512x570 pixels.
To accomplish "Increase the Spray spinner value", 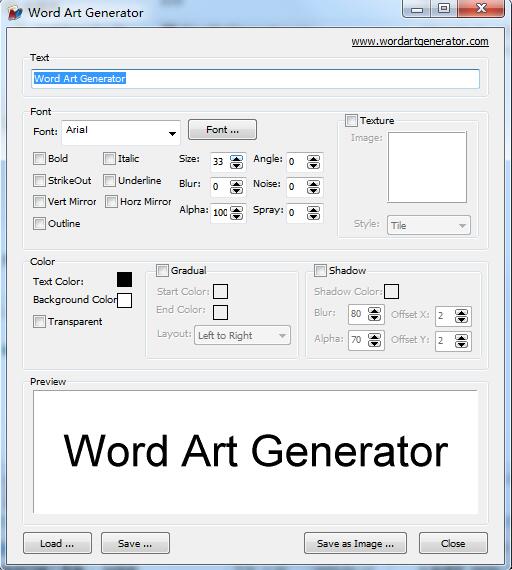I will [x=313, y=209].
